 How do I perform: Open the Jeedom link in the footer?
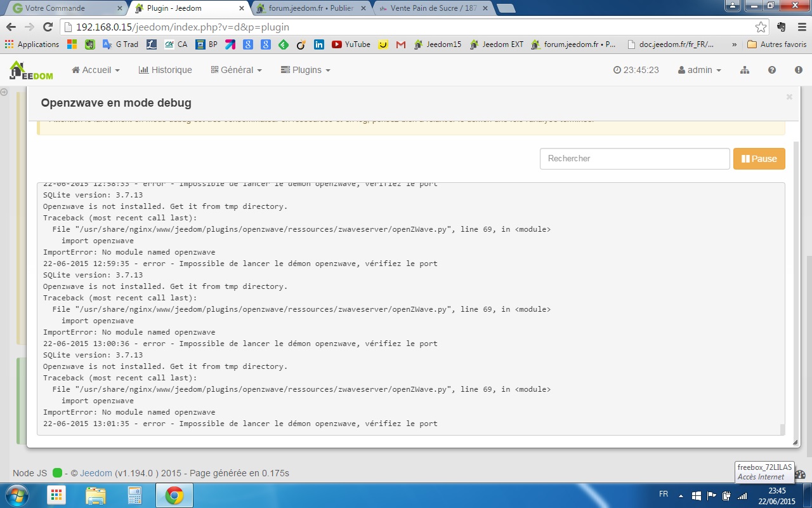(96, 473)
